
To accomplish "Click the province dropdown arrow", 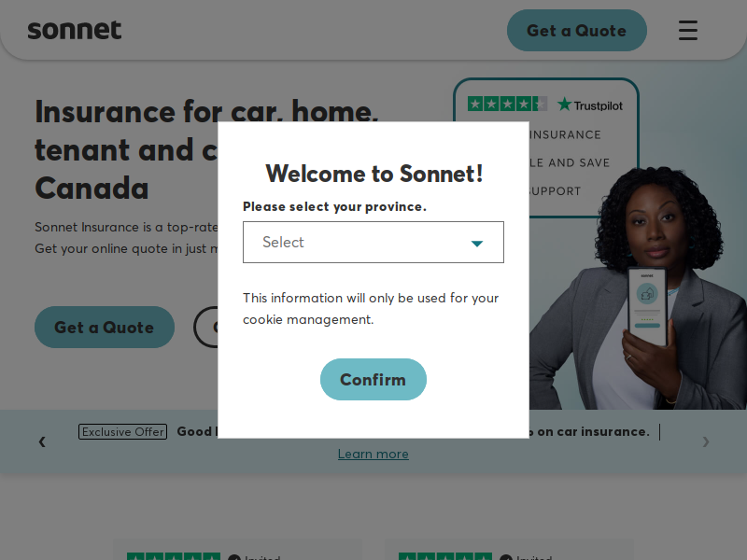I will 477,244.
